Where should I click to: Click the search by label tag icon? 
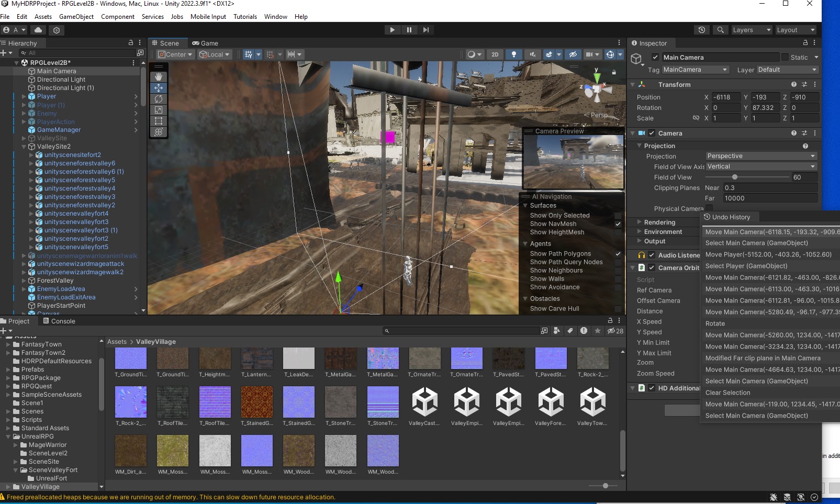(x=570, y=331)
